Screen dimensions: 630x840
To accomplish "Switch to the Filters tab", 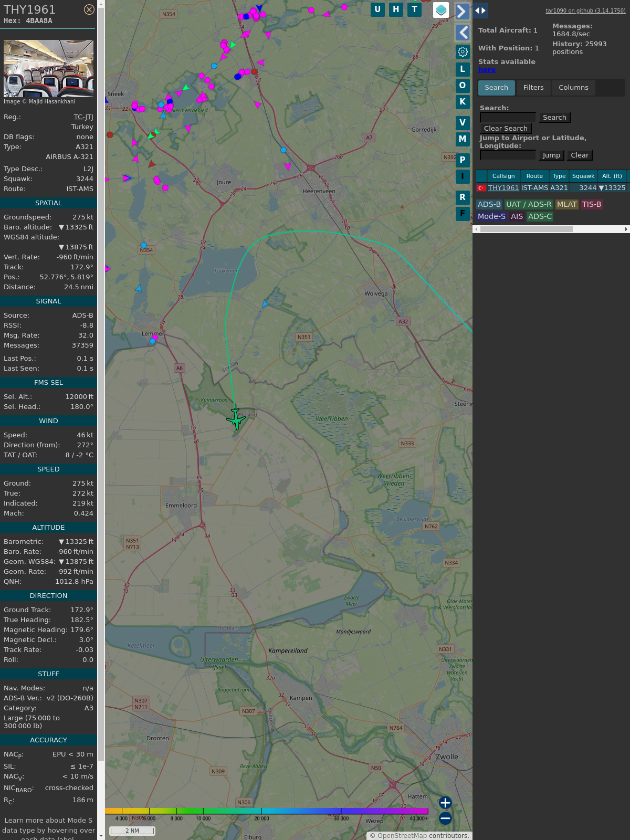I will click(533, 88).
